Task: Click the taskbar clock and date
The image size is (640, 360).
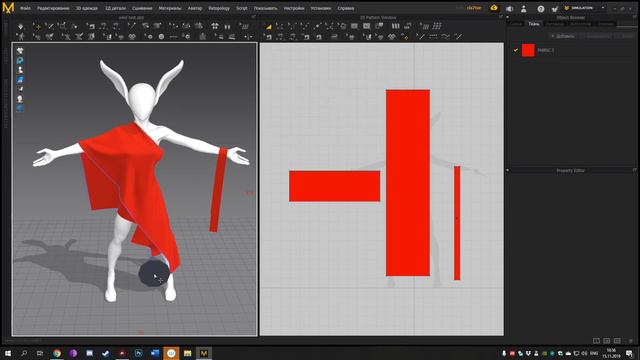Action: 611,353
